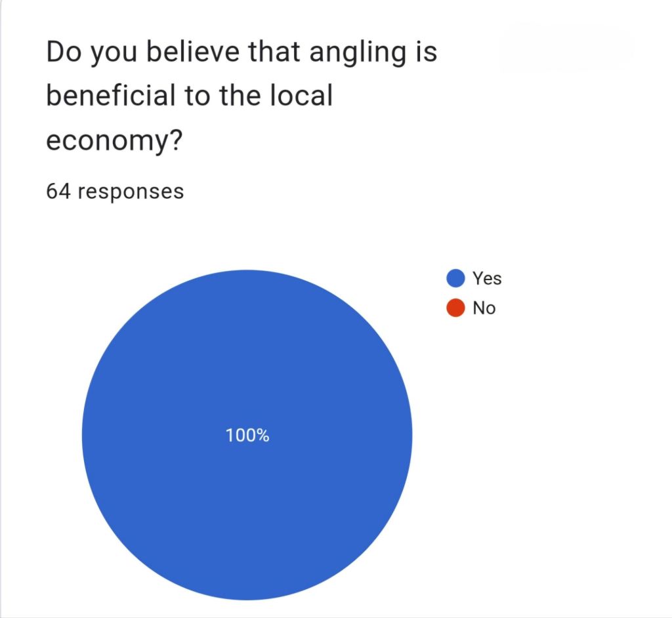Image resolution: width=672 pixels, height=618 pixels.
Task: Select the "Yes" legend label
Action: coord(487,278)
